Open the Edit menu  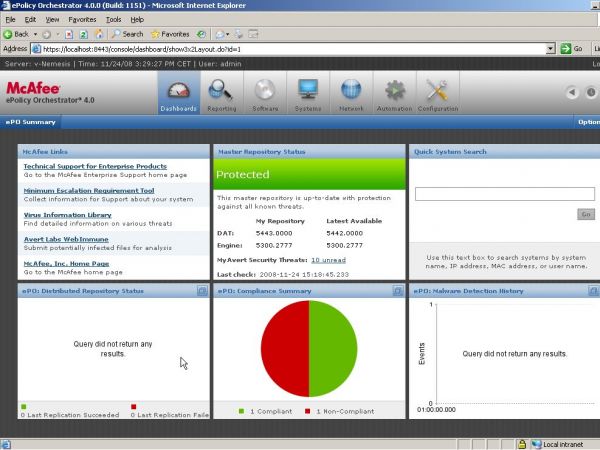click(x=30, y=20)
